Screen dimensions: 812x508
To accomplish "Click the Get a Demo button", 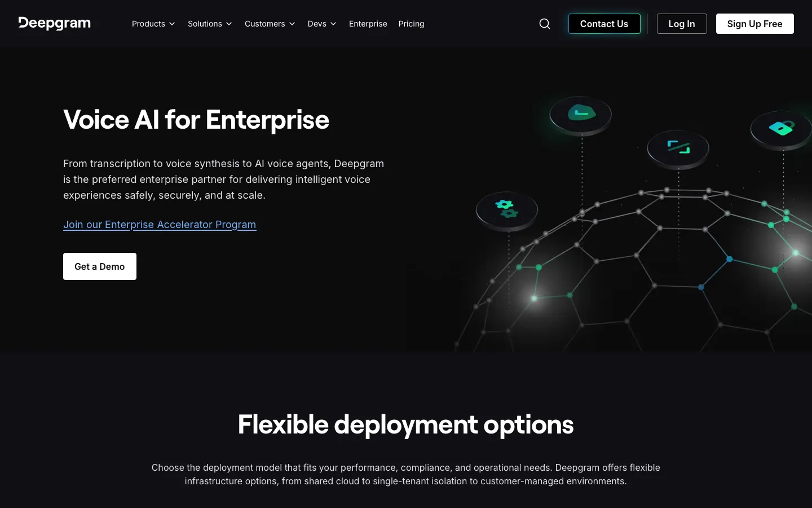I will click(x=100, y=266).
